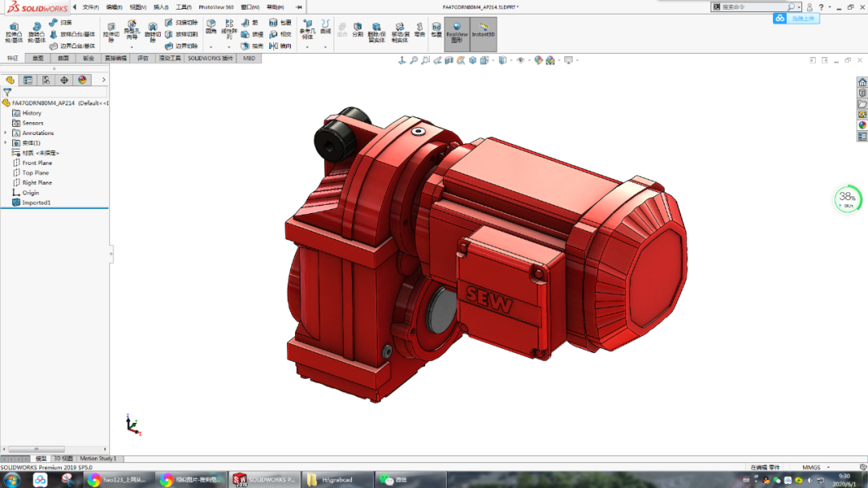Select the Delete/Keep Body tool
The image size is (868, 488).
tap(376, 33)
